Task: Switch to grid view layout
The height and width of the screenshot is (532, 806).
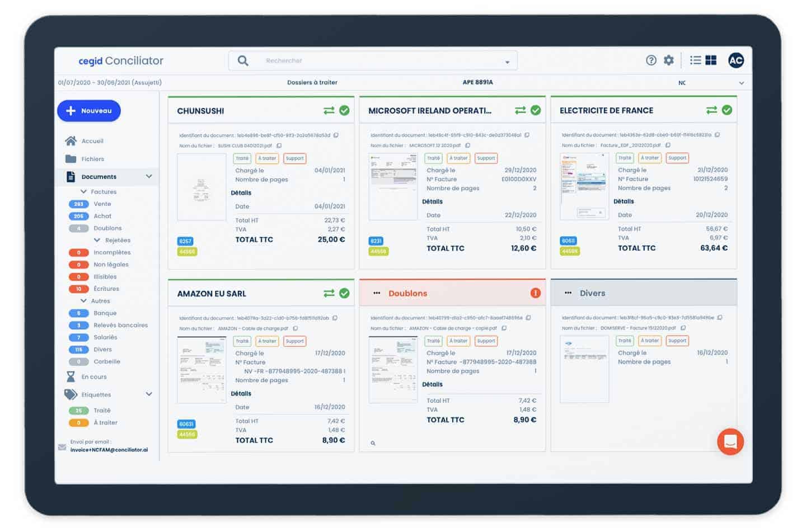Action: coord(711,60)
